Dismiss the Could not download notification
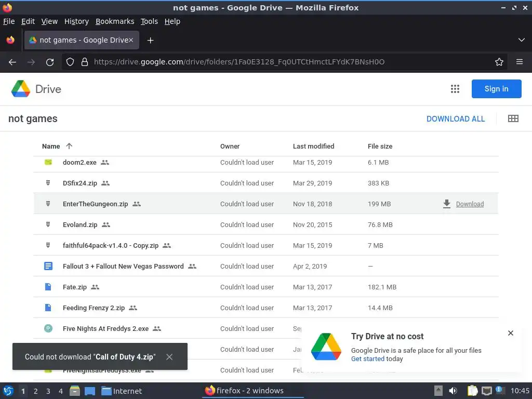The height and width of the screenshot is (399, 532). pos(169,356)
